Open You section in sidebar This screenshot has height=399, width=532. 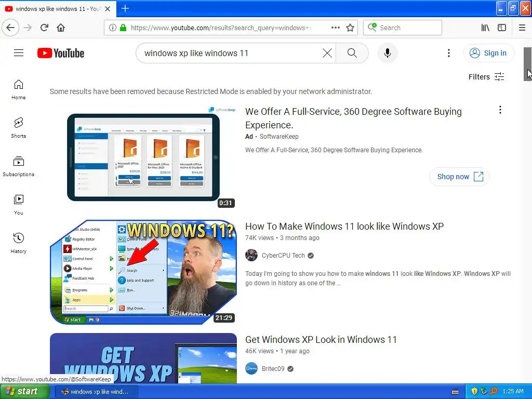pos(18,205)
